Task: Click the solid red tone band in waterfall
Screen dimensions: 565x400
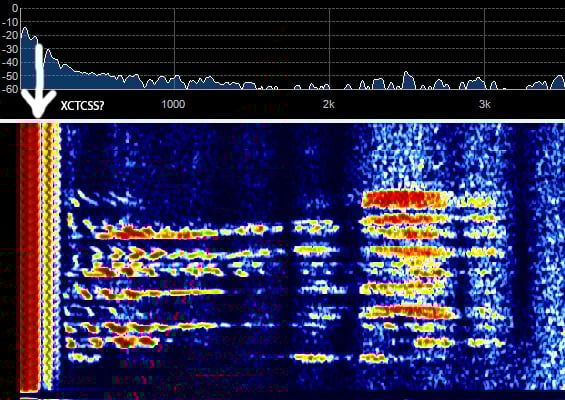Action: (30, 257)
